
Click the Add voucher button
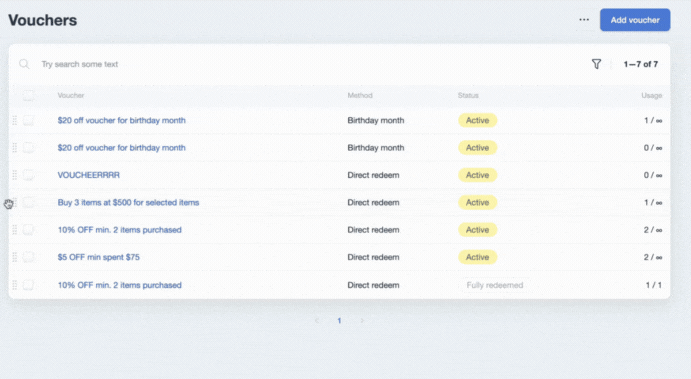pyautogui.click(x=635, y=20)
